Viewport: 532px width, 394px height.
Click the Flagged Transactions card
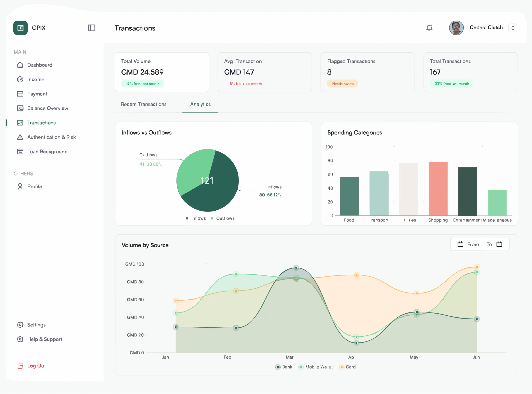point(368,72)
